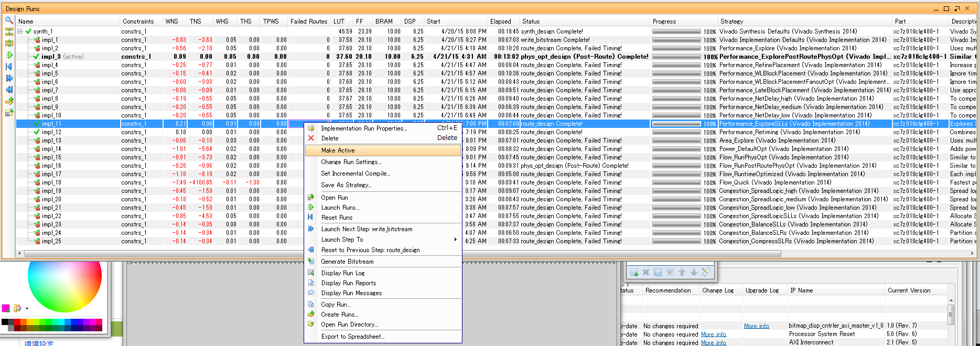Click the horizontal scrollbar of Design Runs table
Screen dimensions: 980x346
(x=402, y=253)
